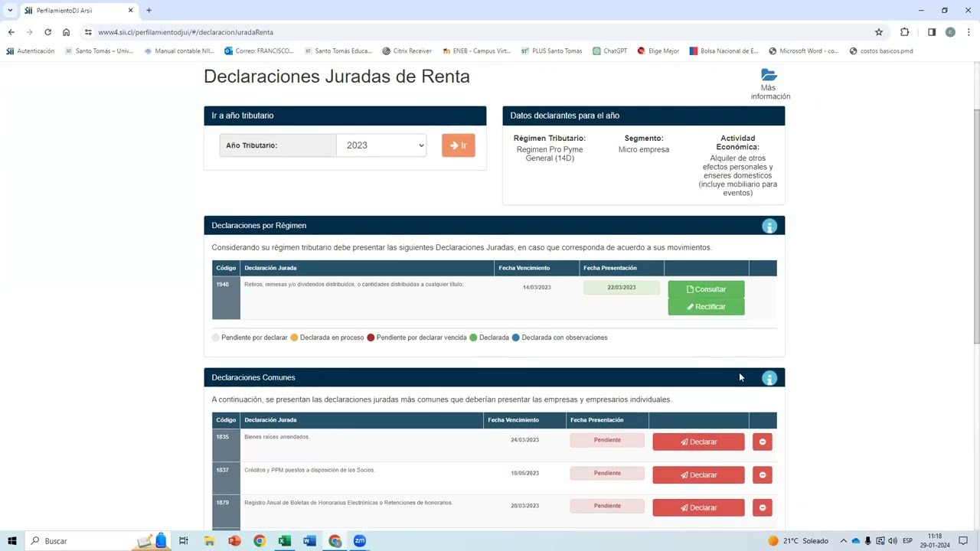The image size is (980, 551).
Task: Open PowerPoint from taskbar
Action: 234,541
